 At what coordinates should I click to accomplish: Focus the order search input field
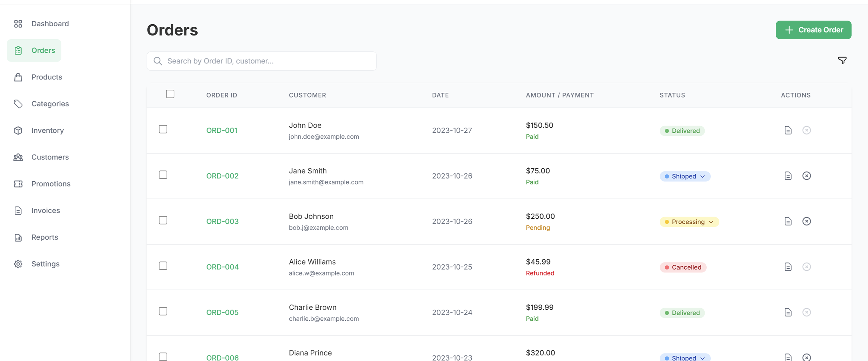[x=262, y=61]
